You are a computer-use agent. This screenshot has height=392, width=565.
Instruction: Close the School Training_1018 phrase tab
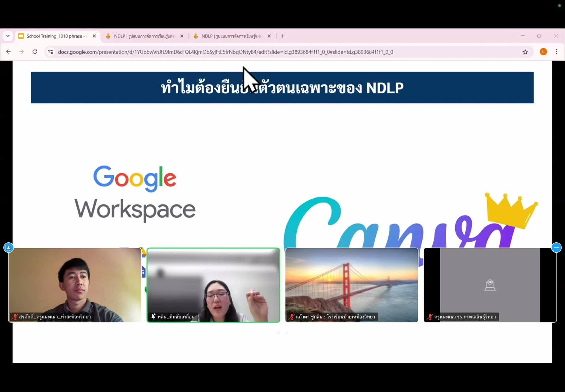(x=94, y=36)
